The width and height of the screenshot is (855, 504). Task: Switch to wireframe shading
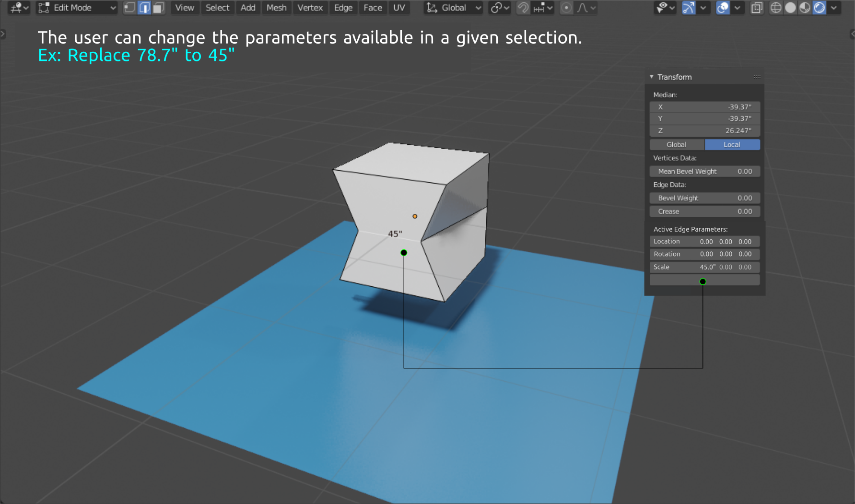click(775, 8)
